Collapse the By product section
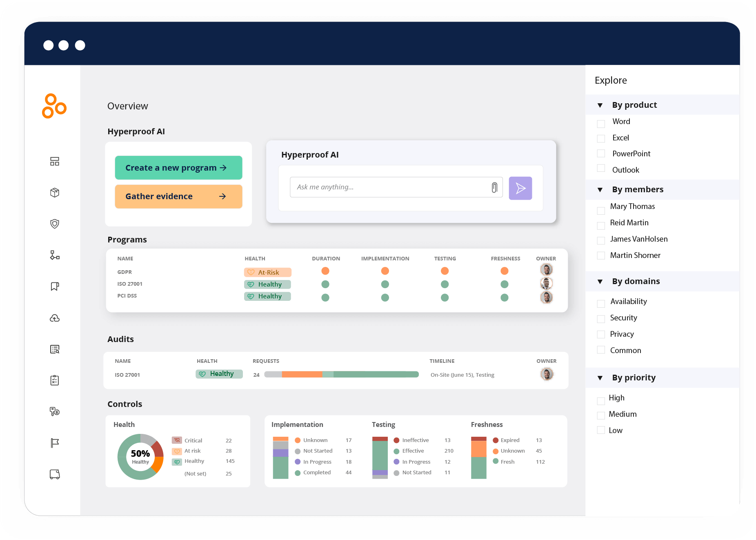The width and height of the screenshot is (756, 540). click(x=600, y=105)
